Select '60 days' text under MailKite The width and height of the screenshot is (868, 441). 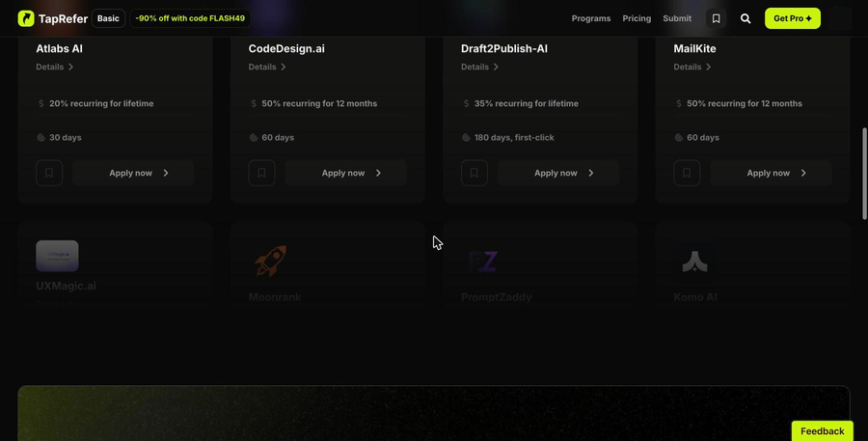(703, 137)
